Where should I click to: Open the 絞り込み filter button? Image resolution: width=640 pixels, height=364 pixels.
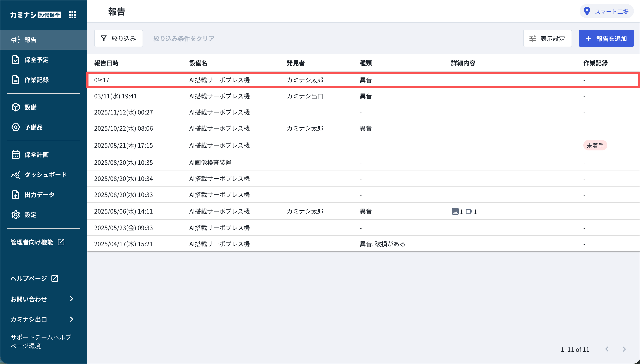118,39
